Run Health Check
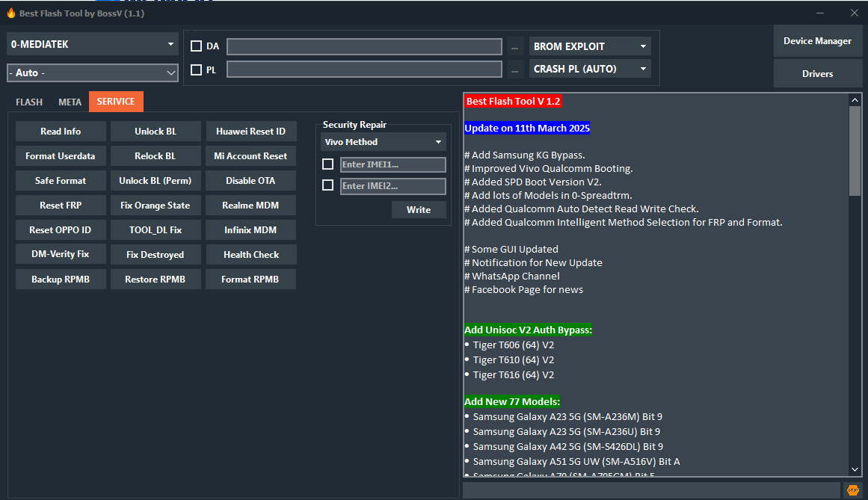 click(x=250, y=254)
